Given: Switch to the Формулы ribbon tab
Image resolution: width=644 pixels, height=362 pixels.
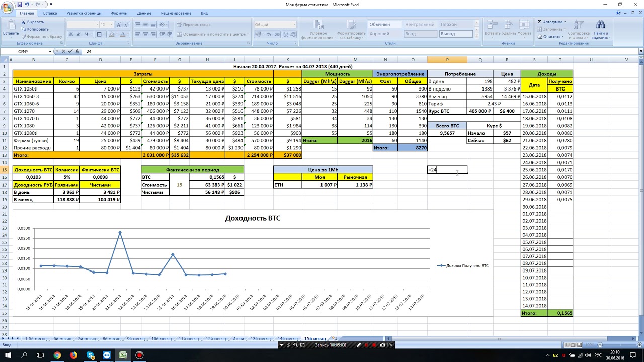Looking at the screenshot, I should (x=119, y=13).
